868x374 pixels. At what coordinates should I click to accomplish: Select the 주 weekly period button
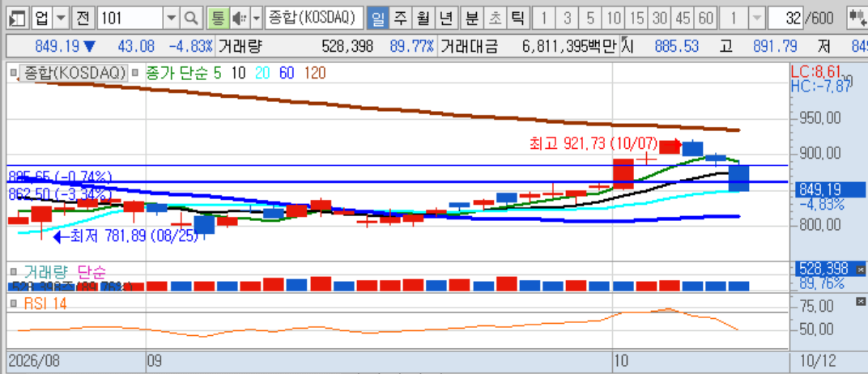point(400,19)
